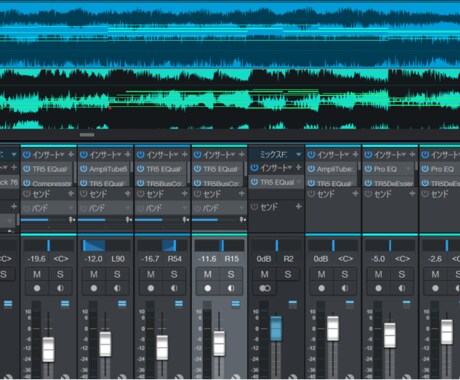Open AmpliTube plugin on the 0dB centered channel
Image resolution: width=460 pixels, height=380 pixels.
(x=335, y=169)
